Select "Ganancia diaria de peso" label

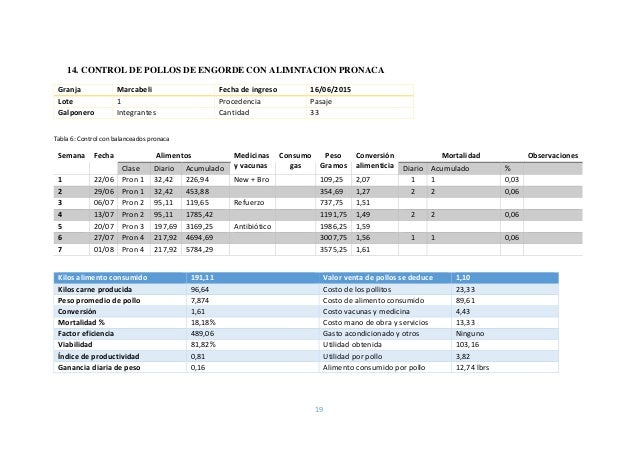coord(99,367)
